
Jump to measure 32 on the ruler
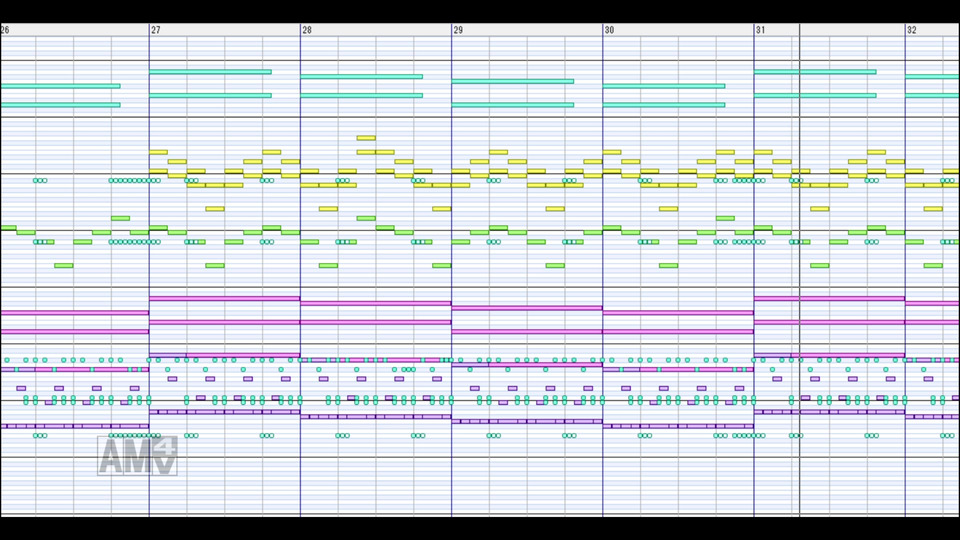(912, 30)
